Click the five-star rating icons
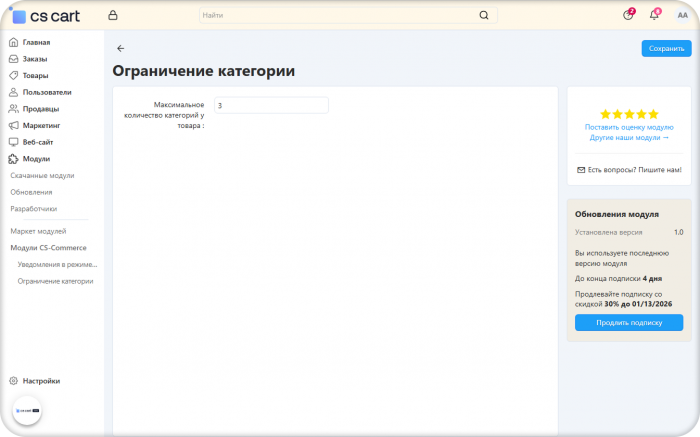 (629, 114)
